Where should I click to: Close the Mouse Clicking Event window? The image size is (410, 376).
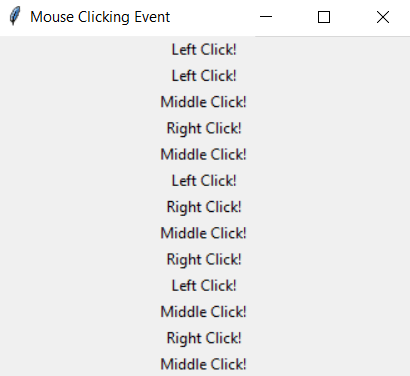point(383,17)
